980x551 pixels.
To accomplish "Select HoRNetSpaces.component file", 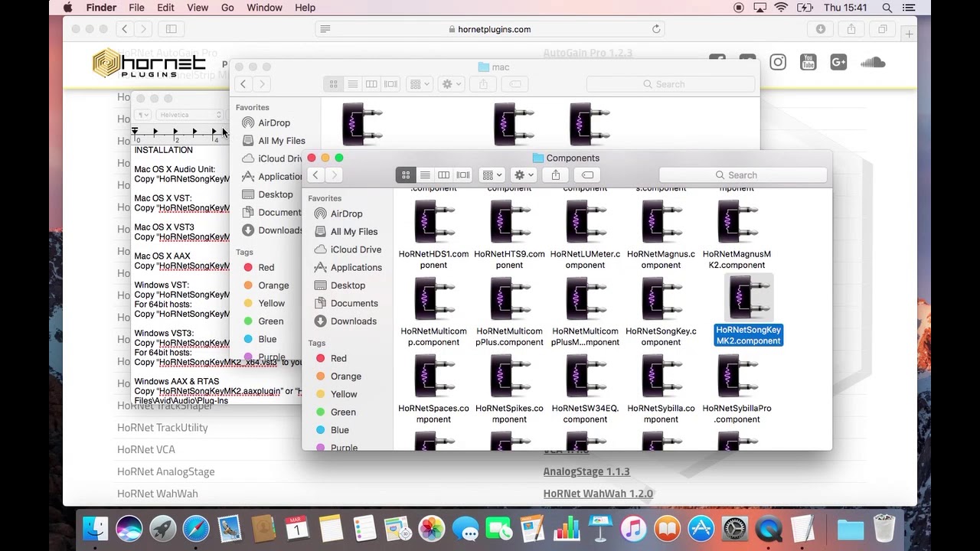I will tap(433, 388).
